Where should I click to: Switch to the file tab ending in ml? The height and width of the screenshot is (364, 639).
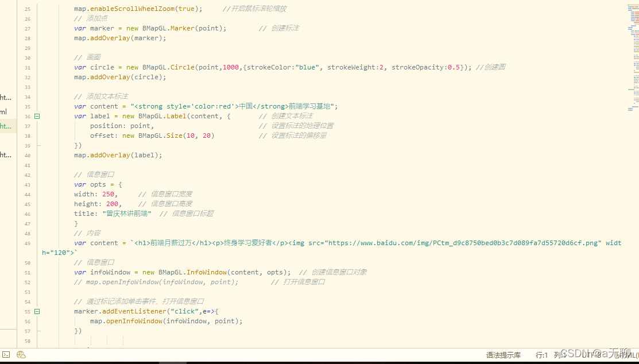(x=5, y=111)
